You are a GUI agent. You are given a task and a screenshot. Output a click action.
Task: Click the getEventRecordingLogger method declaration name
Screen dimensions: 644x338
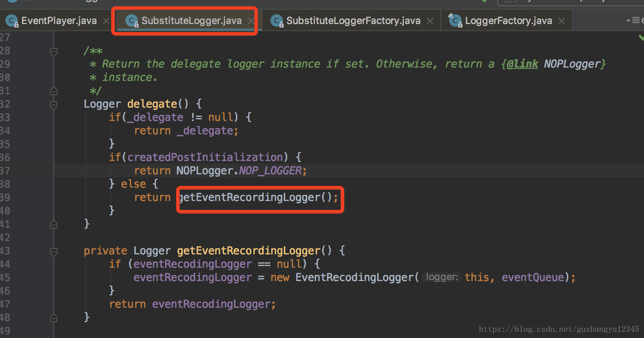(249, 251)
